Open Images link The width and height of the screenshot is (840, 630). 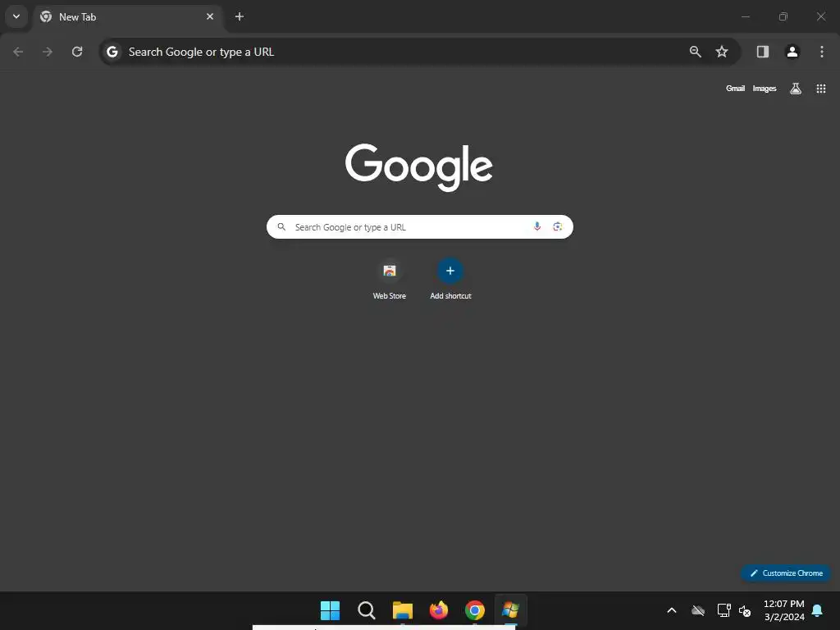pyautogui.click(x=765, y=89)
